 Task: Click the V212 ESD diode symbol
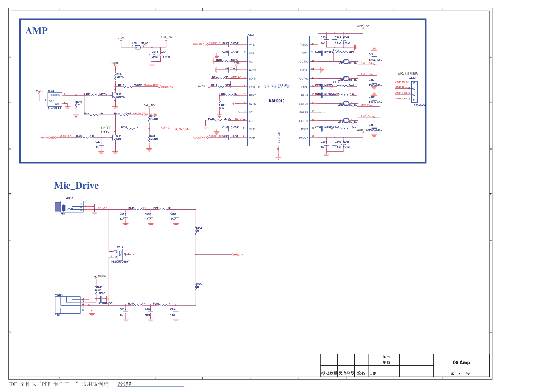120,254
